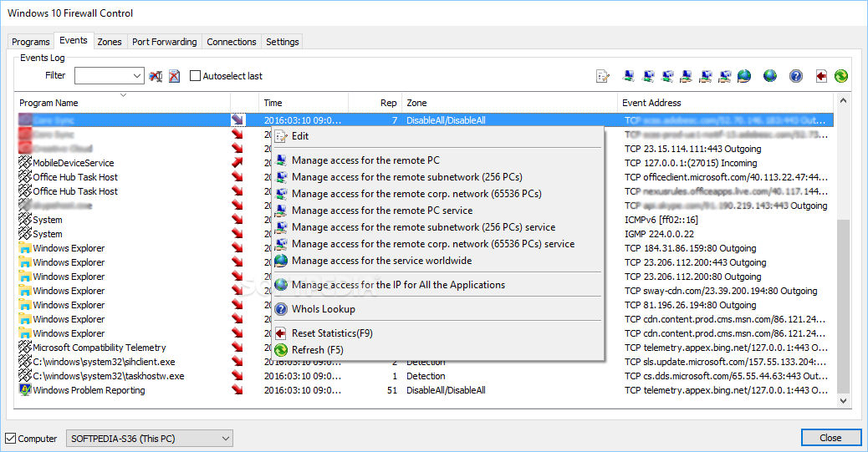Viewport: 868px width, 452px height.
Task: Switch to the Programs tab
Action: [x=31, y=42]
